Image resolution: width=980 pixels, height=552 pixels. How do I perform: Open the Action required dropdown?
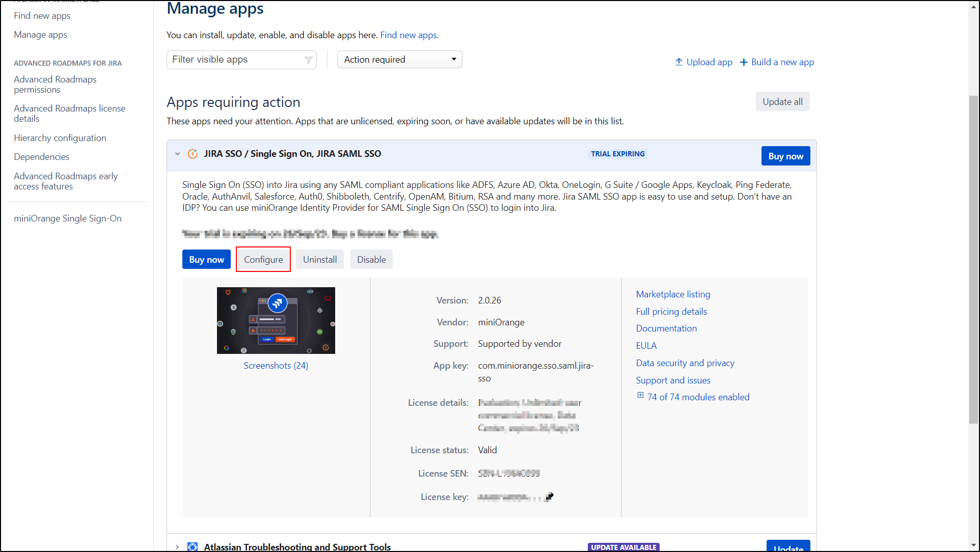(399, 60)
